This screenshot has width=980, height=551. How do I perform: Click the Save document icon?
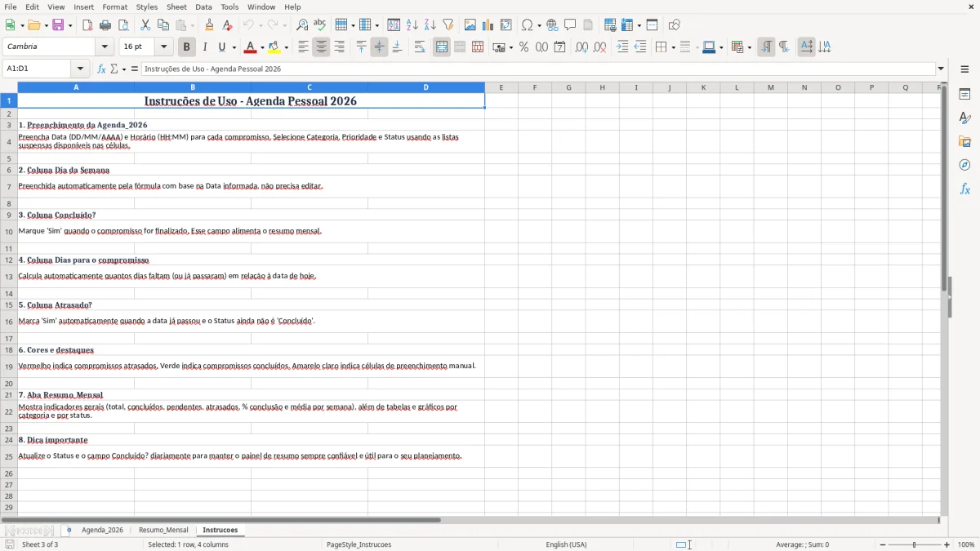point(58,25)
